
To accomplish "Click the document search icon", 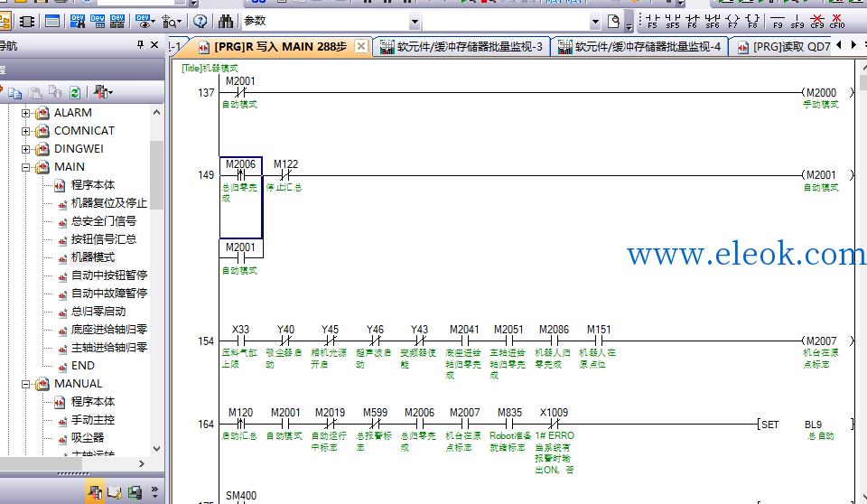I will pos(614,22).
